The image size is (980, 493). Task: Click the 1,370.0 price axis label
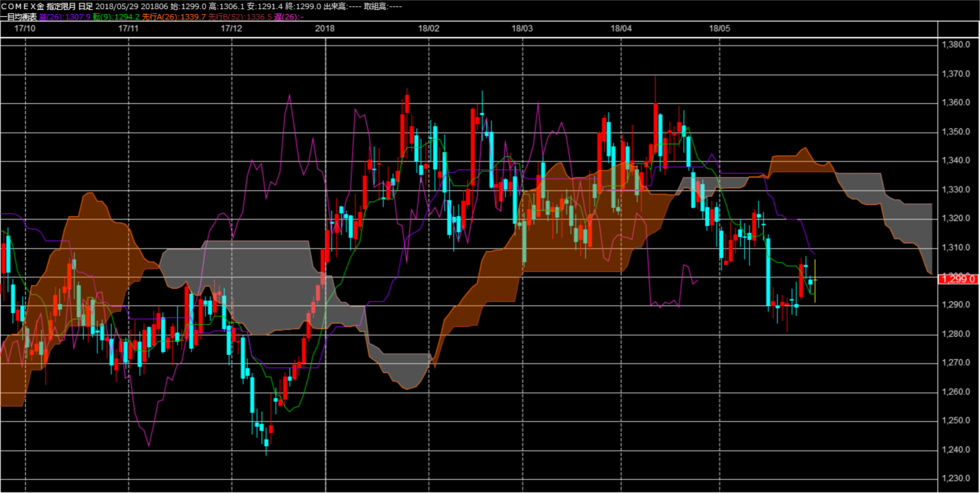pos(956,74)
